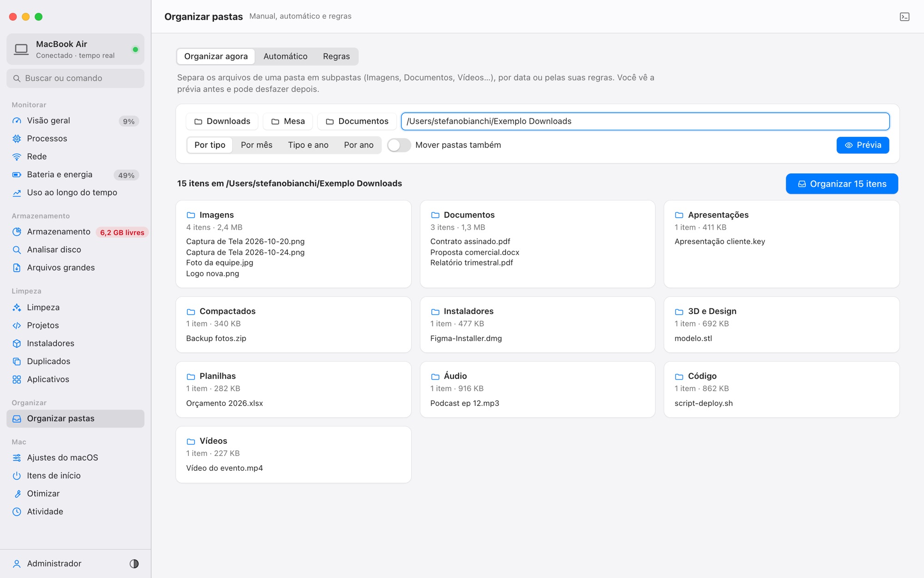Select Tipo e ano grouping option
The image size is (924, 578).
click(308, 145)
